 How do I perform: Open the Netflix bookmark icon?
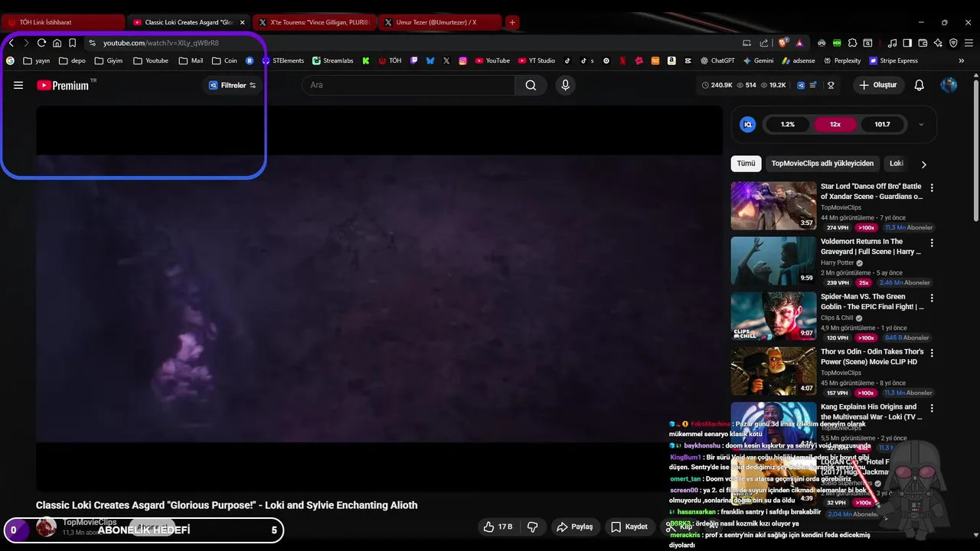[x=622, y=60]
